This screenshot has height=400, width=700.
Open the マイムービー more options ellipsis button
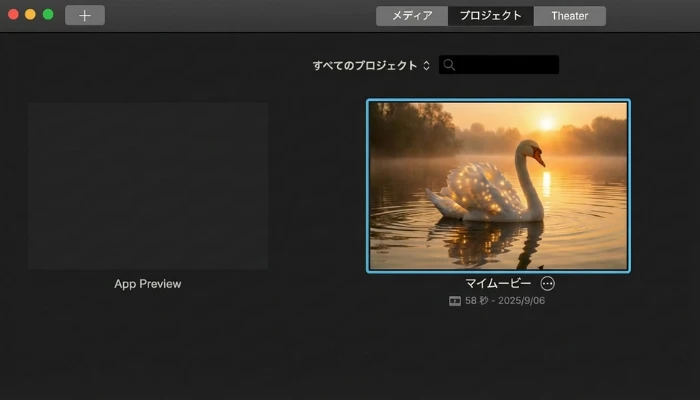(x=547, y=283)
